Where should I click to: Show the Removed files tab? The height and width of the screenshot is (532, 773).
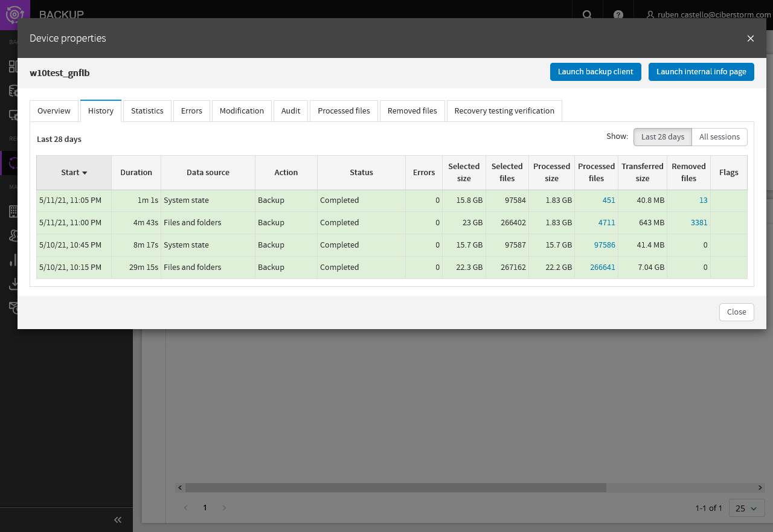click(412, 111)
